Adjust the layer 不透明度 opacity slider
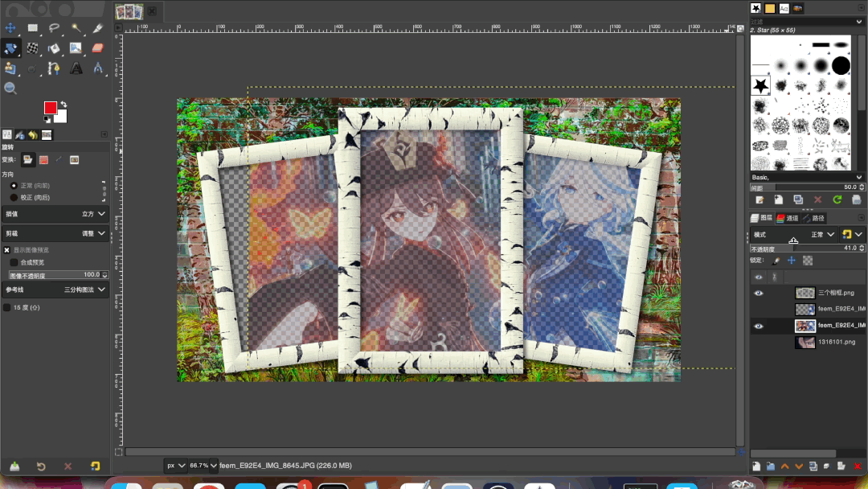Viewport: 868px width, 489px height. click(807, 249)
